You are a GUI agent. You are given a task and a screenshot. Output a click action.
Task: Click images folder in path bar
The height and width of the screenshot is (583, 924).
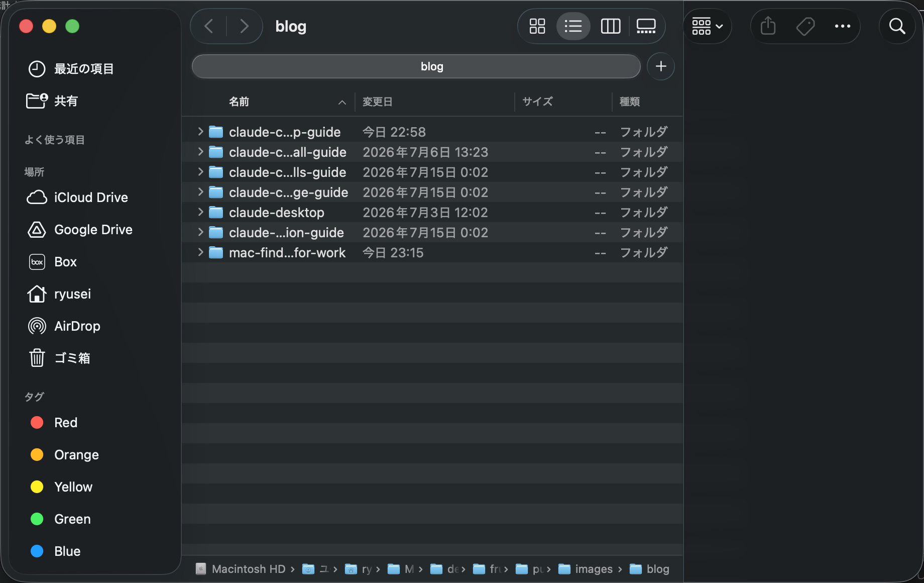point(585,569)
